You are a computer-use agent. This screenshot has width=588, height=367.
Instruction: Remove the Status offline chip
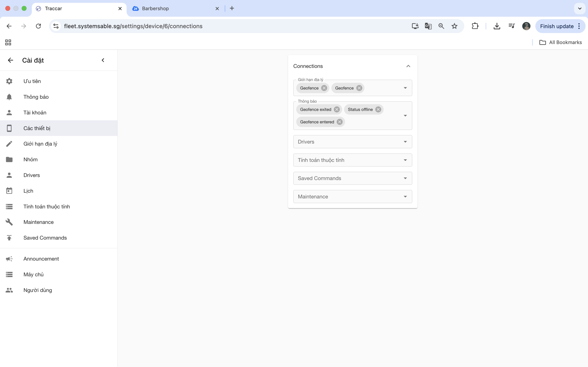[x=378, y=109]
